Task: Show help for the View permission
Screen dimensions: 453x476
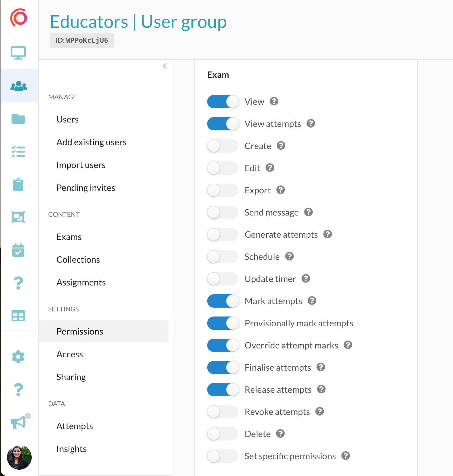Action: 274,101
